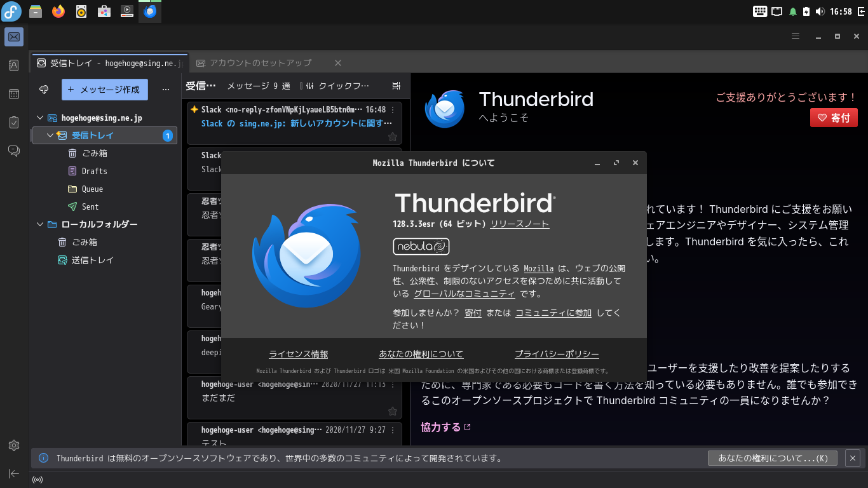Collapse the ローカルフォルダー tree

tap(40, 224)
